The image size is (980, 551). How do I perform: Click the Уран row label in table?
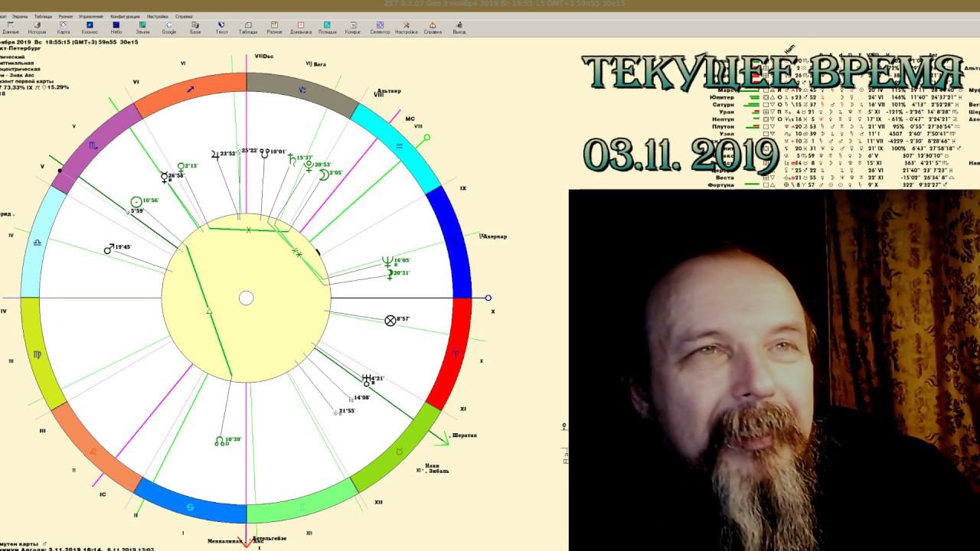click(x=726, y=112)
